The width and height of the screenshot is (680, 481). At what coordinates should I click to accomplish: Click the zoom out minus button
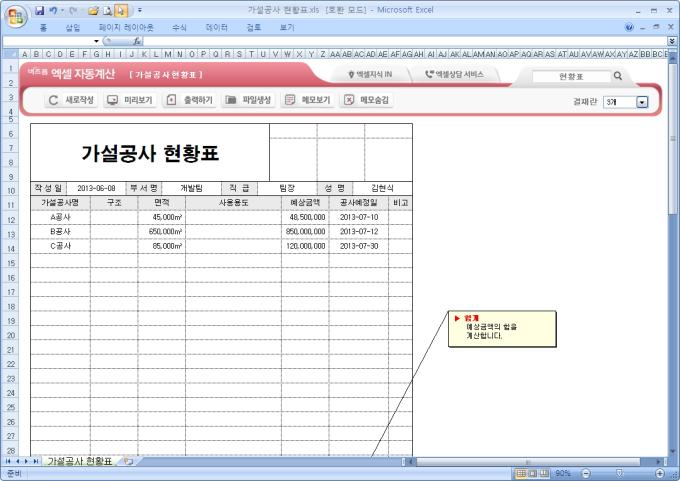click(x=586, y=473)
